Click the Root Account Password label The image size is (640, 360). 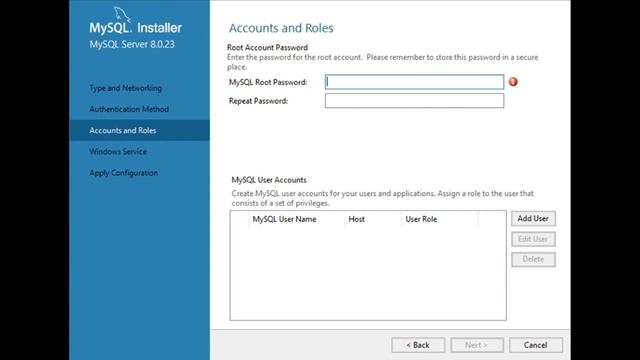click(x=267, y=47)
